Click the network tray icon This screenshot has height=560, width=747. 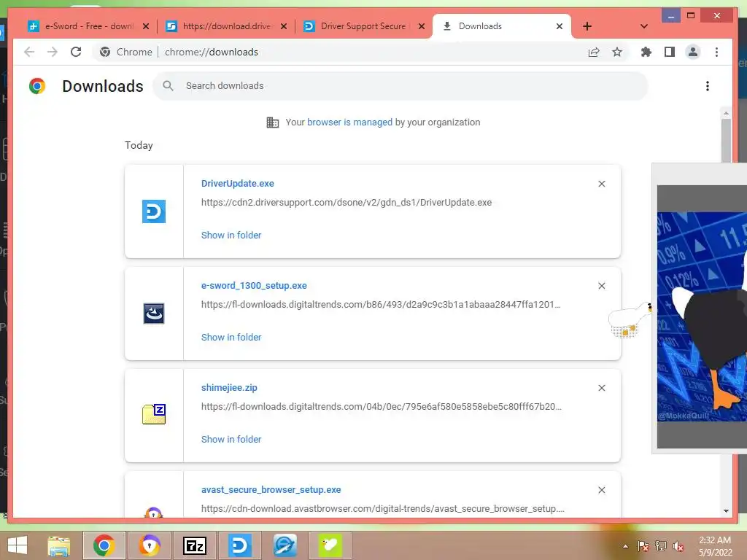coord(661,546)
